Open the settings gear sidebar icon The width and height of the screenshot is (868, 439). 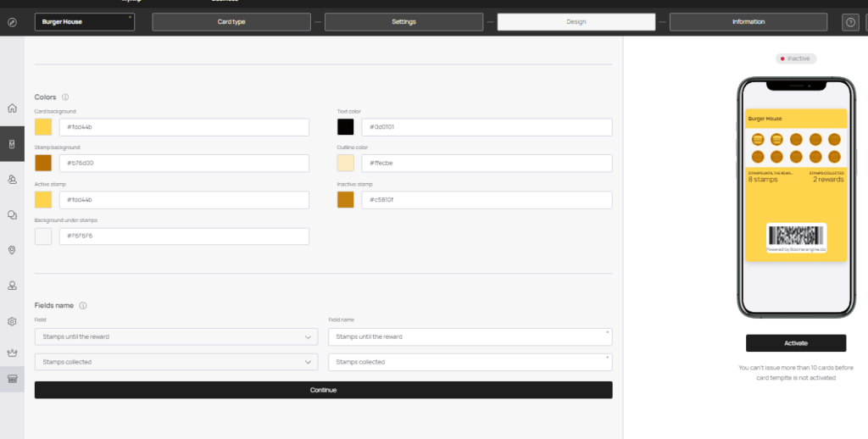(12, 322)
